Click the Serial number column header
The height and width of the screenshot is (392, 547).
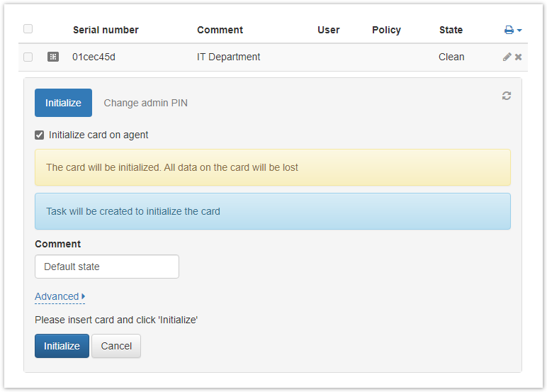106,30
